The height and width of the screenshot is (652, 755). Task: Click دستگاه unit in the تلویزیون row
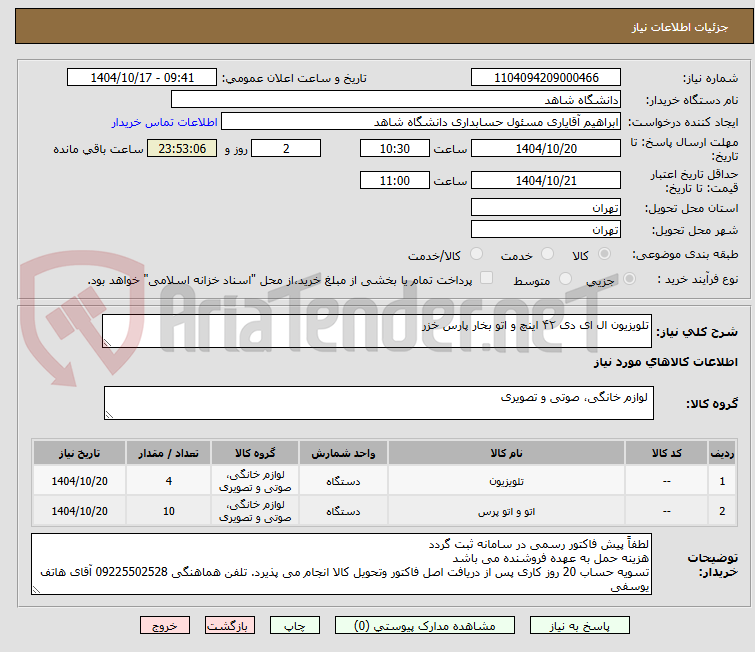343,481
